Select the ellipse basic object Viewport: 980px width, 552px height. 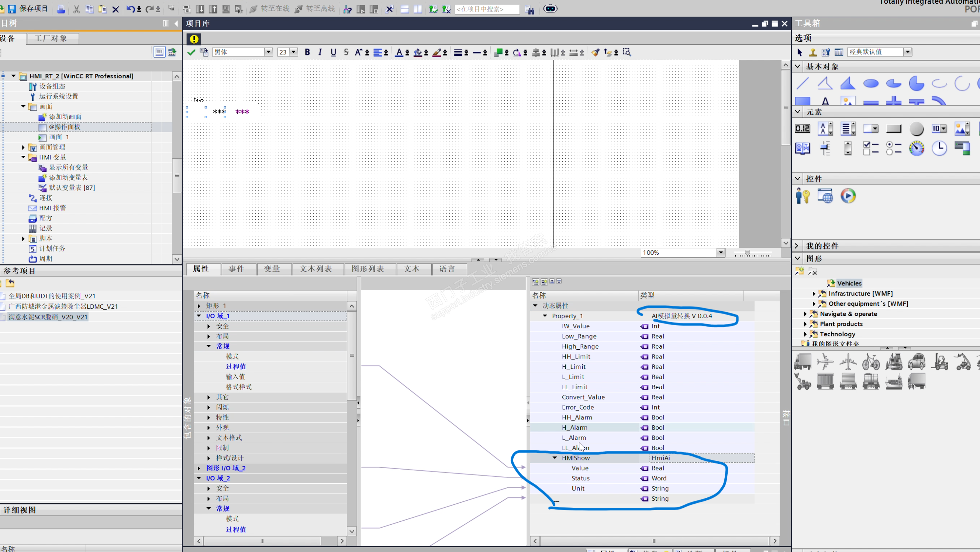(x=870, y=83)
